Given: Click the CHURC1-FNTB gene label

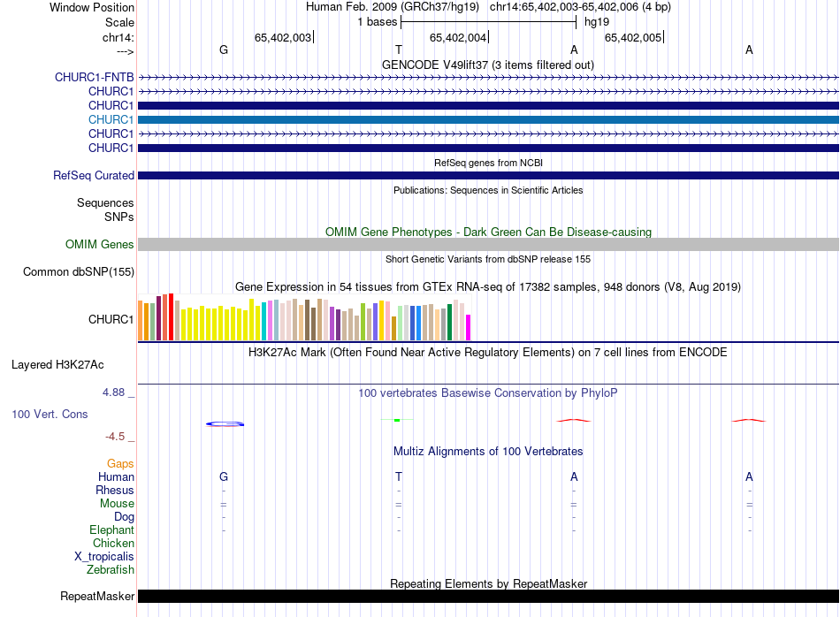Looking at the screenshot, I should point(95,77).
